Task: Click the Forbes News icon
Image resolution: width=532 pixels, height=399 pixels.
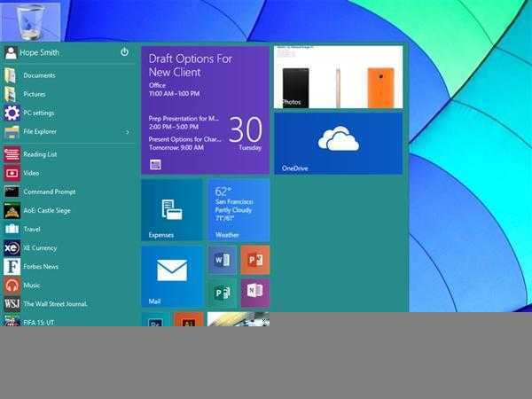Action: pos(12,267)
